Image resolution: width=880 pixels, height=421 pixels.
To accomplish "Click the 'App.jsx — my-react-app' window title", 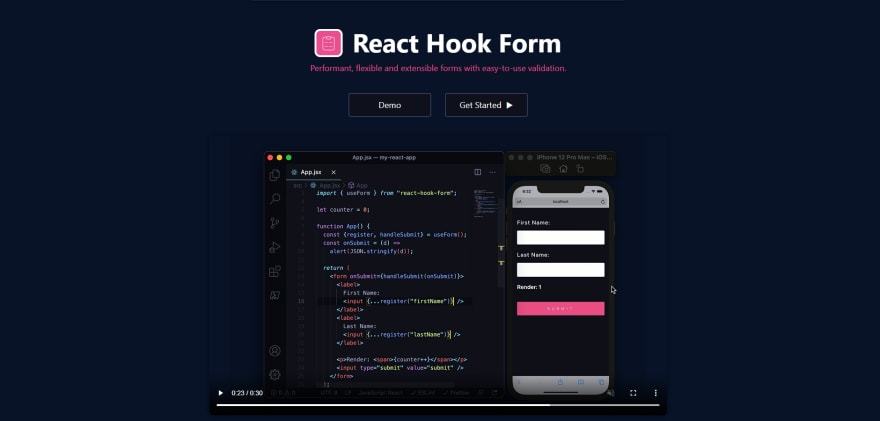I will tap(384, 157).
